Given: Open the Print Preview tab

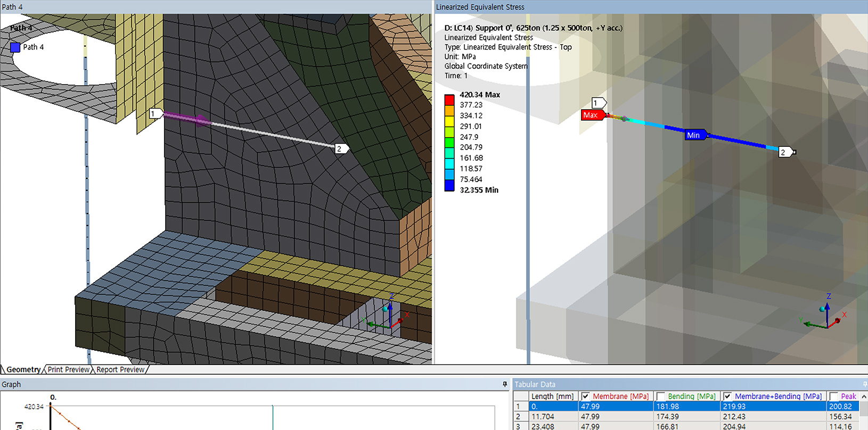Looking at the screenshot, I should (x=69, y=369).
